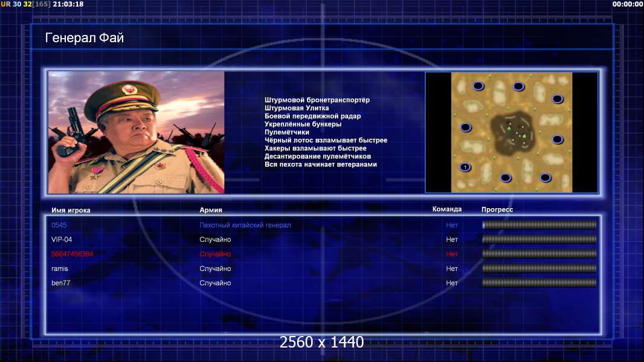This screenshot has height=362, width=644.
Task: Click the "Нет" team value for ben77
Action: (452, 283)
